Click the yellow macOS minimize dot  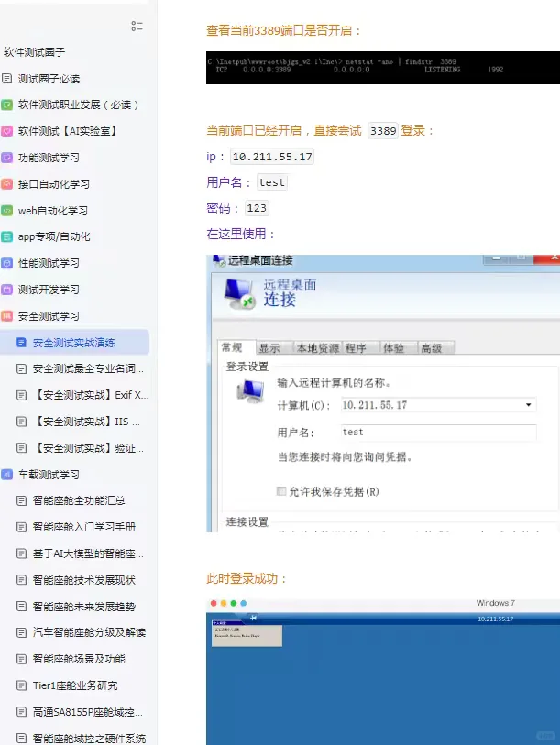click(x=224, y=603)
